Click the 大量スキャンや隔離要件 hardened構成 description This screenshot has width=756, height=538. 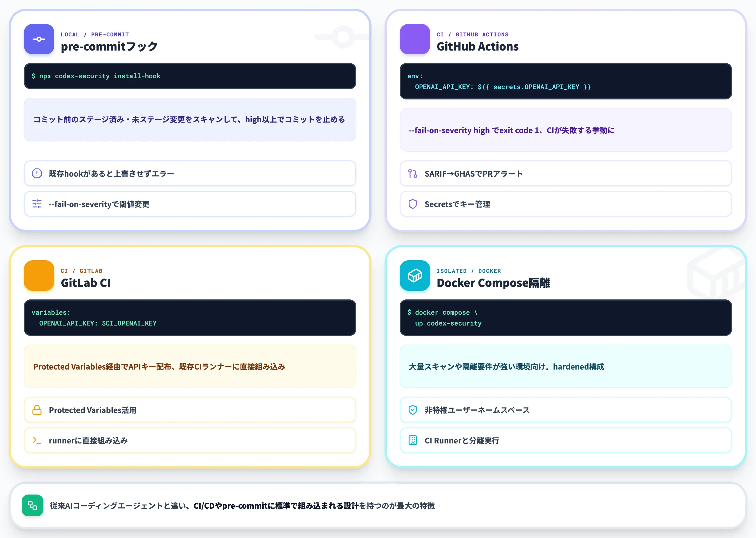tap(566, 366)
